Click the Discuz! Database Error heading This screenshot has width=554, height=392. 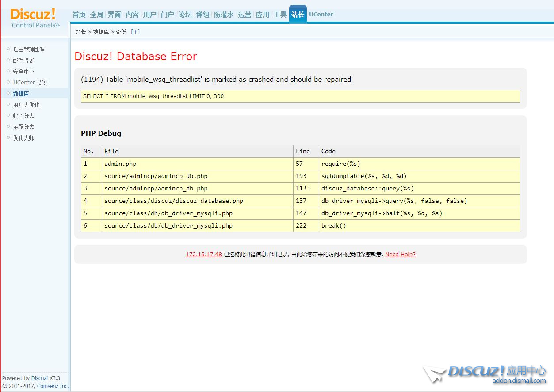[136, 56]
